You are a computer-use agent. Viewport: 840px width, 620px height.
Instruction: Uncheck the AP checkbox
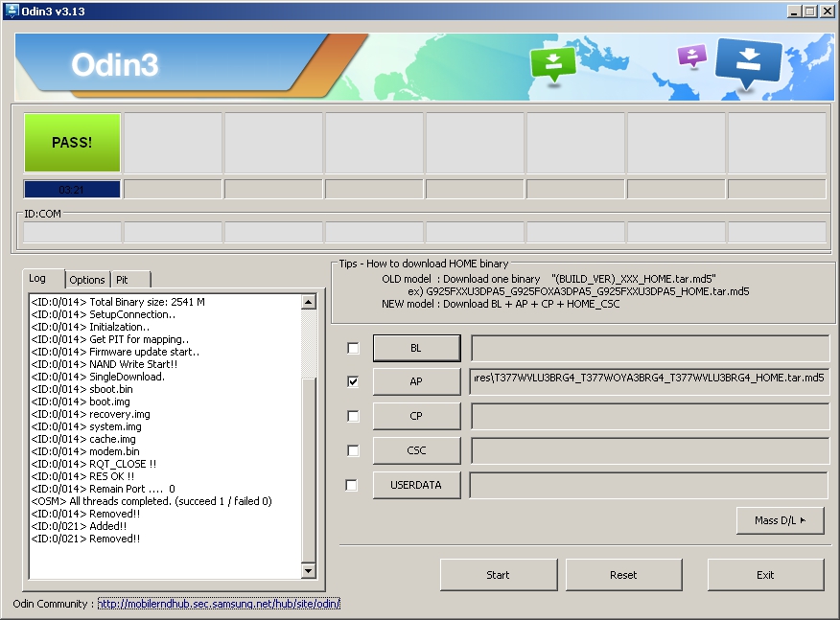[x=353, y=381]
